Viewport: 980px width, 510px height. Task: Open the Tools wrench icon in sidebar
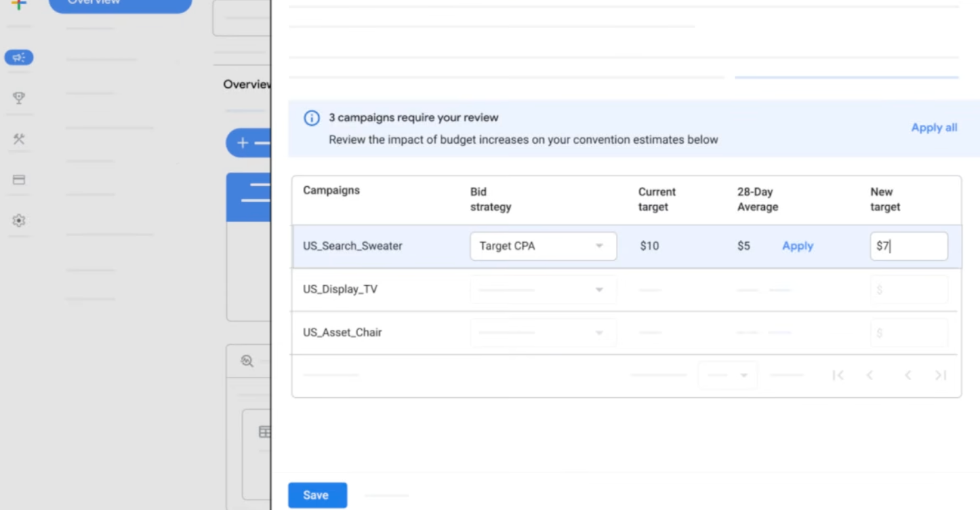(x=18, y=139)
